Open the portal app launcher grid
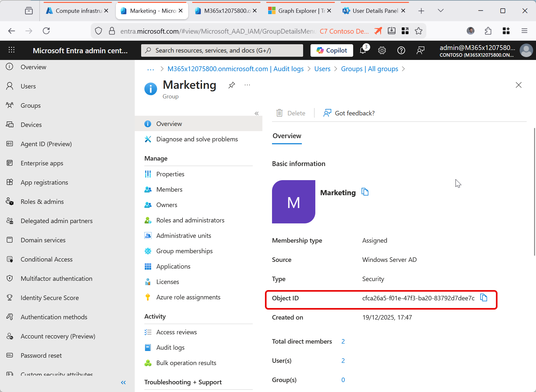This screenshot has width=536, height=392. tap(12, 50)
